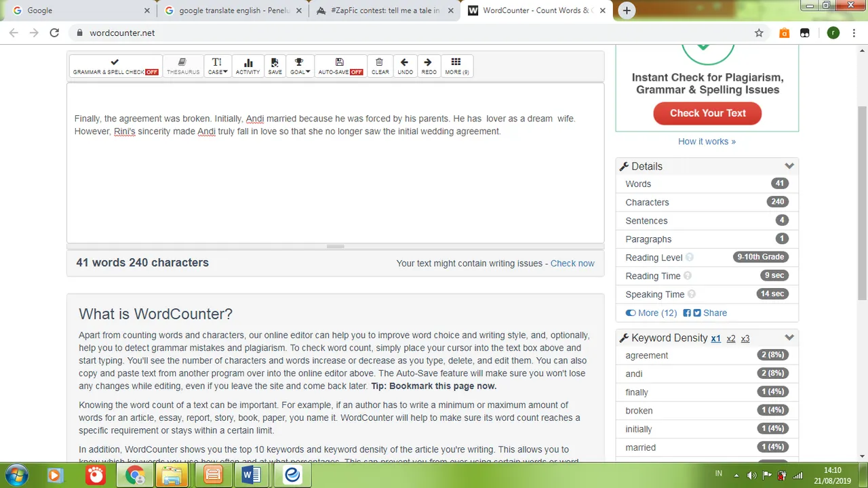Select the x1 keyword density option
Image resolution: width=868 pixels, height=488 pixels.
pyautogui.click(x=715, y=338)
